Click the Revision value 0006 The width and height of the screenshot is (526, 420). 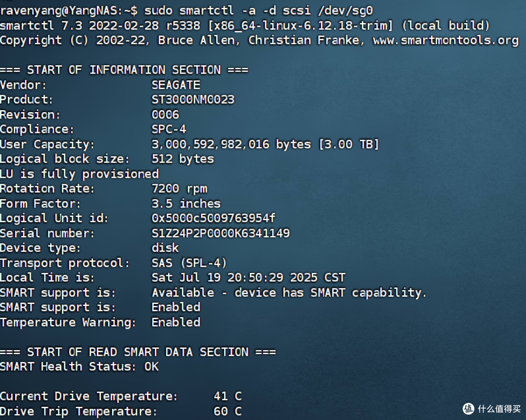click(x=166, y=115)
